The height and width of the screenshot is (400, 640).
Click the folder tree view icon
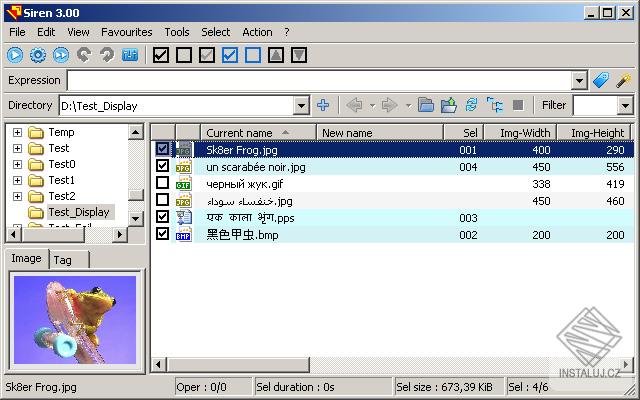click(494, 105)
